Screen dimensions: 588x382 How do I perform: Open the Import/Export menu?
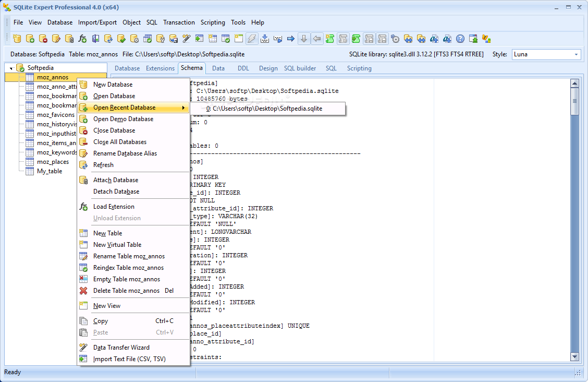pos(97,22)
